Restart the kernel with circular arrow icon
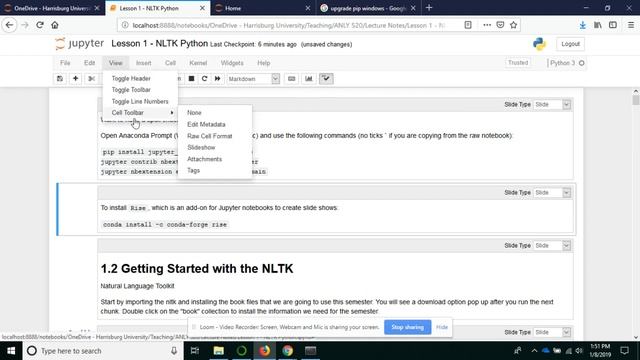 click(204, 79)
